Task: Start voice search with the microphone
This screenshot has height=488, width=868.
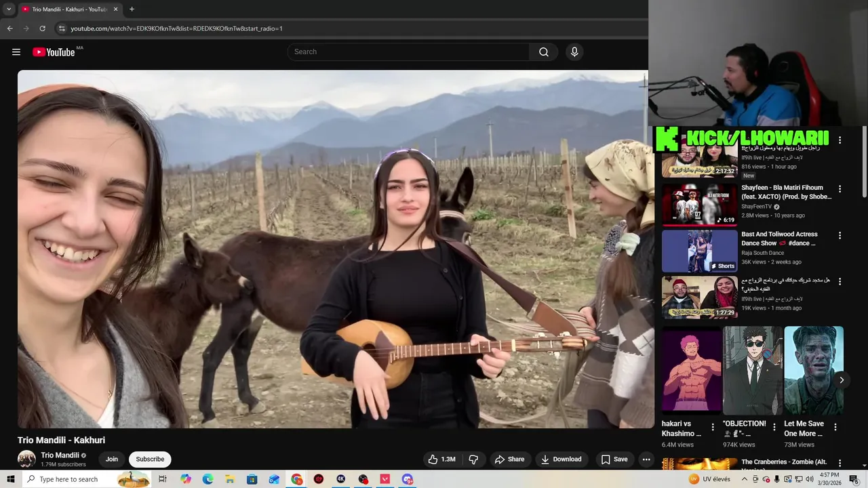Action: [574, 52]
